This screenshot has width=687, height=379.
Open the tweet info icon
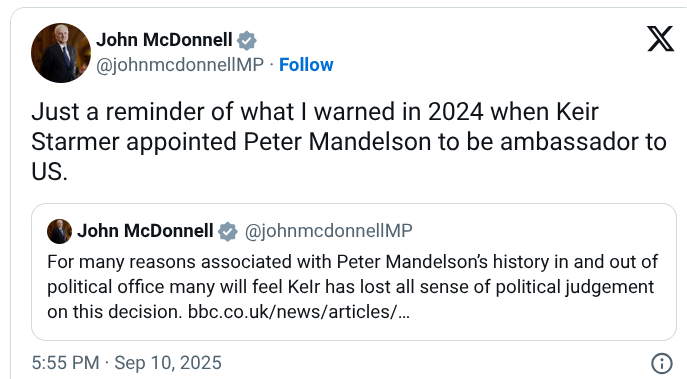coord(662,363)
